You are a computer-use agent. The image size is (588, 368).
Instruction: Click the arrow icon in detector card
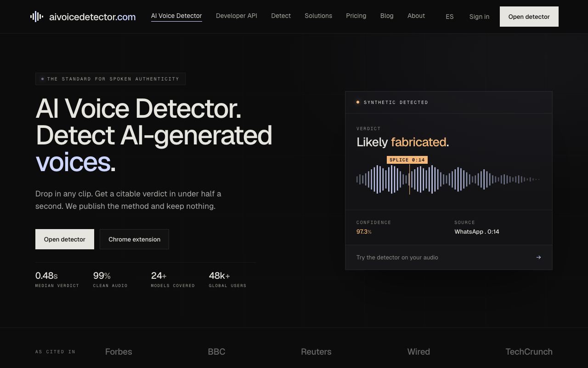[538, 258]
